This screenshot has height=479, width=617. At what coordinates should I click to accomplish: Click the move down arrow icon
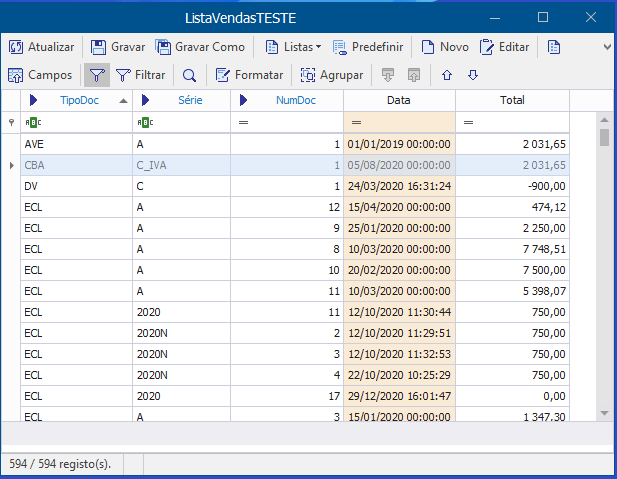coord(473,75)
